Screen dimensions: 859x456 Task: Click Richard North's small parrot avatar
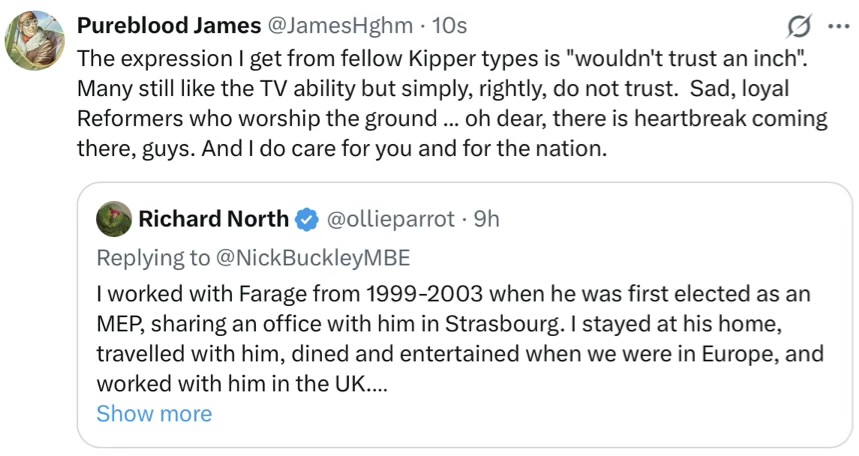pos(114,219)
